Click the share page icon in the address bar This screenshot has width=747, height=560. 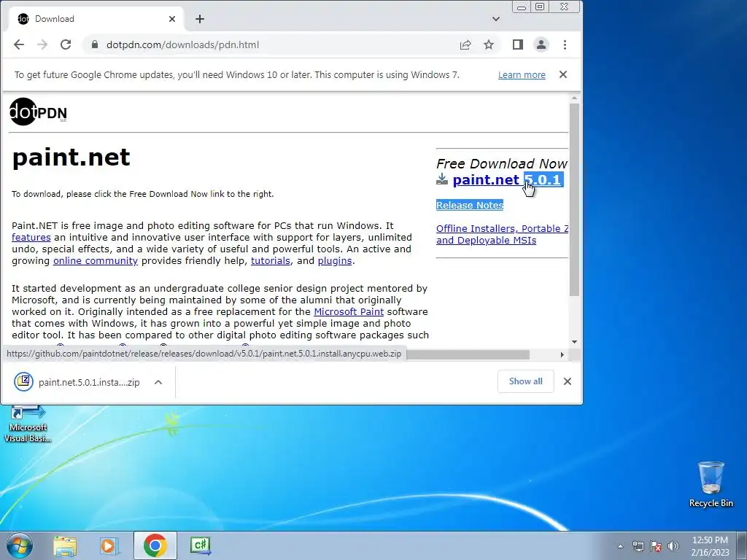[x=465, y=44]
